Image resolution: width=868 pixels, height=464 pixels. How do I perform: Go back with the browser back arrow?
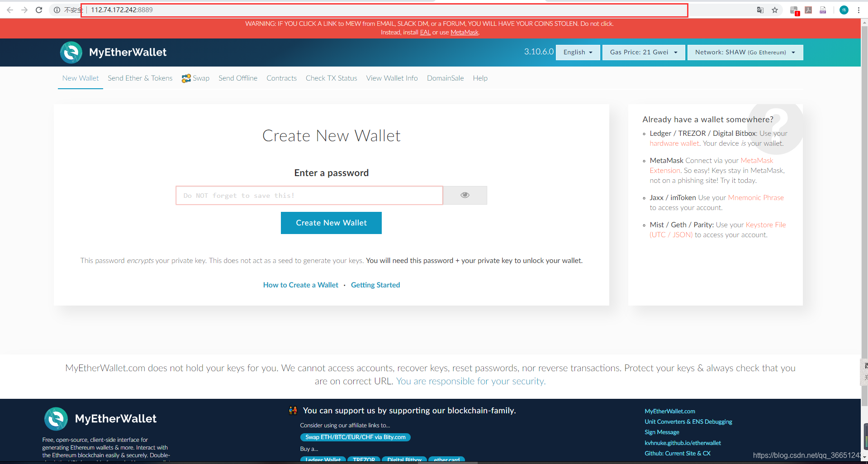coord(9,10)
